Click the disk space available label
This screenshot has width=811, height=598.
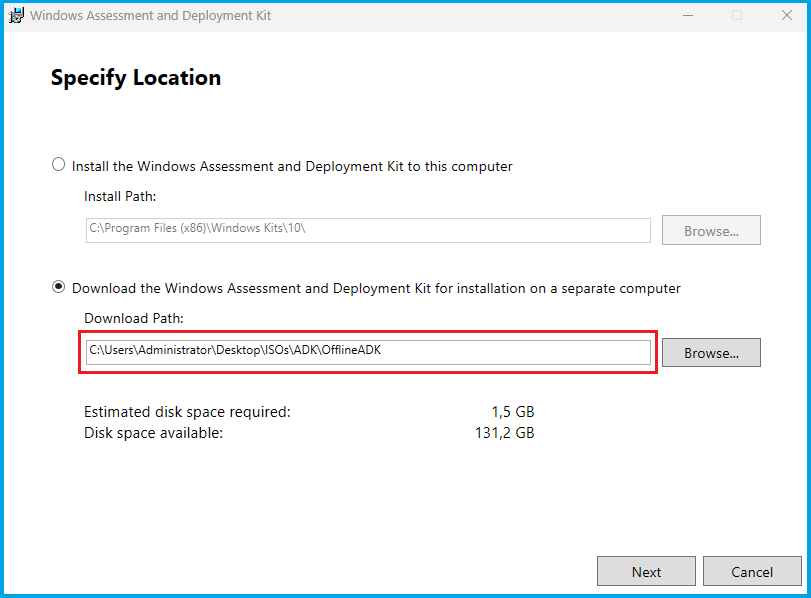(153, 433)
